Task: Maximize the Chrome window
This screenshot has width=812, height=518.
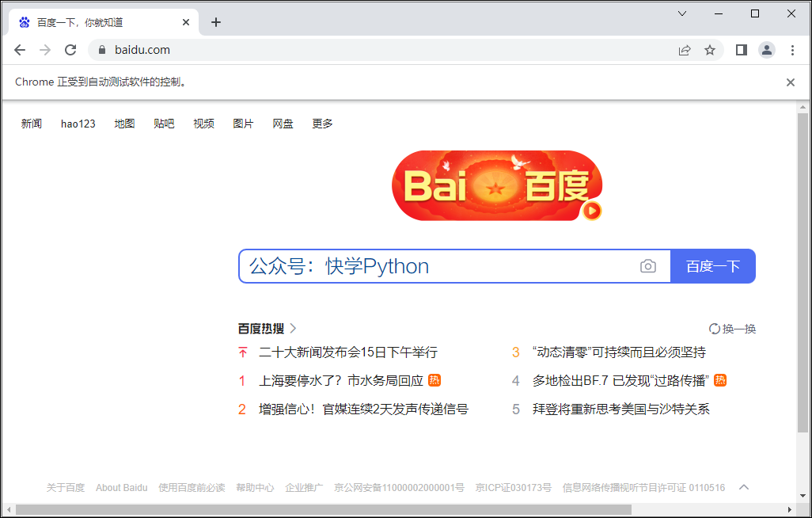Action: click(x=755, y=13)
